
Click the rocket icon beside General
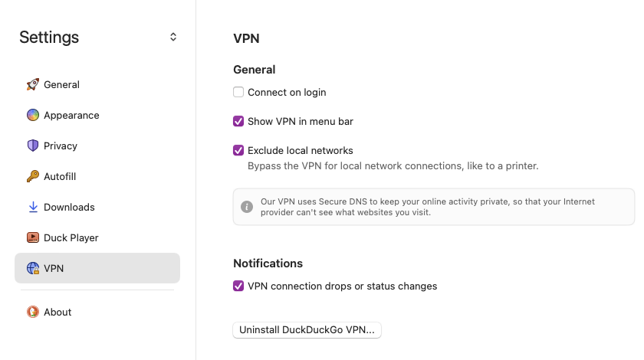click(33, 84)
